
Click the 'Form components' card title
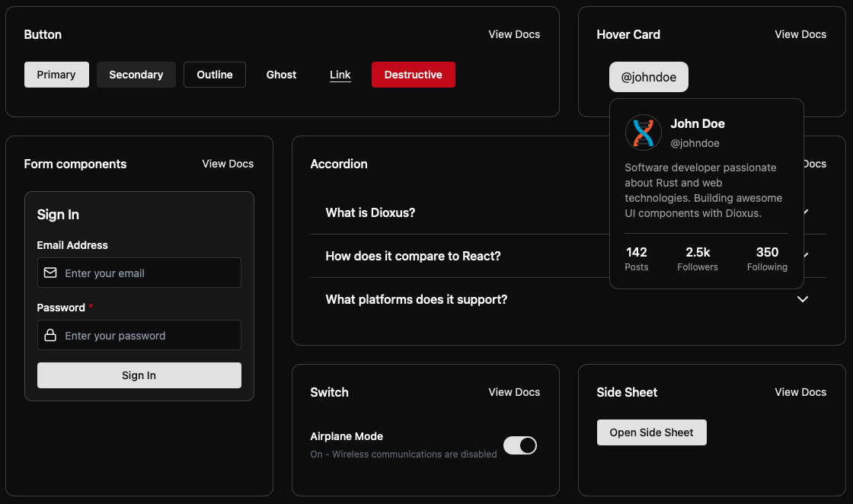pyautogui.click(x=75, y=164)
